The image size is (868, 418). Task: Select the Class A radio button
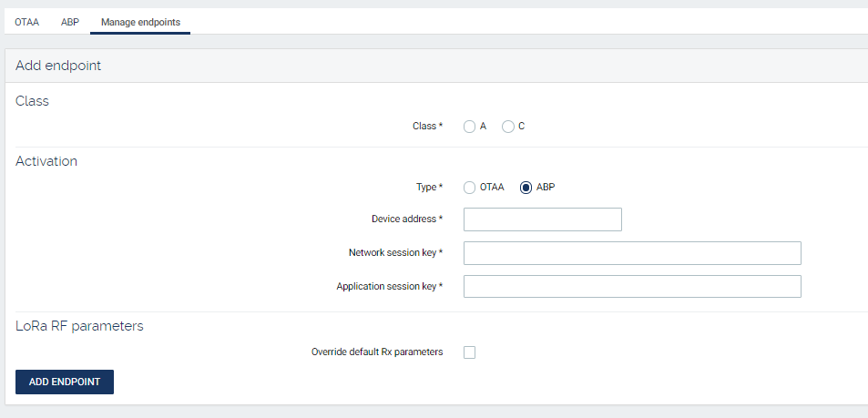point(470,127)
